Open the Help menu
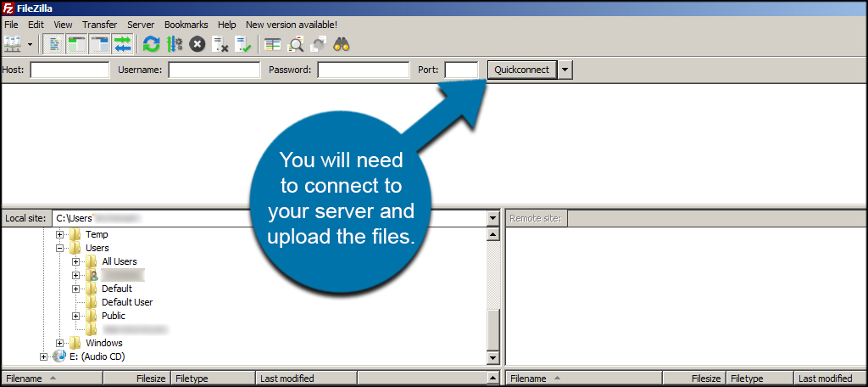 (x=227, y=25)
